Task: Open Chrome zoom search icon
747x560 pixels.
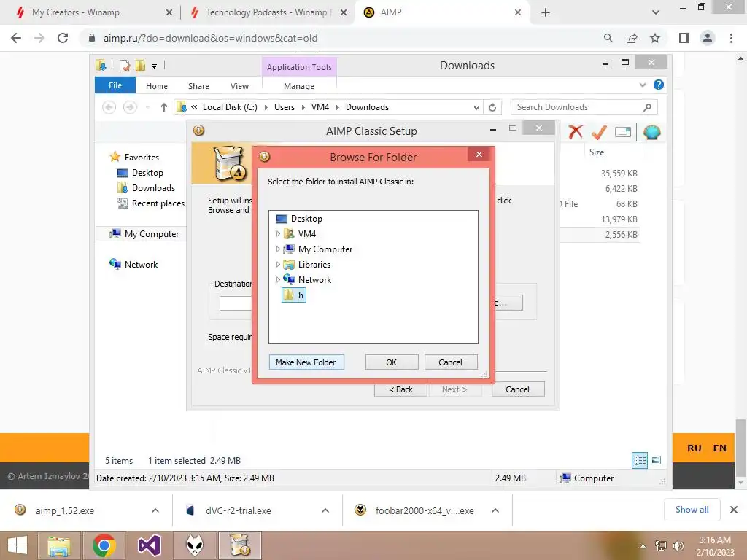Action: (608, 38)
